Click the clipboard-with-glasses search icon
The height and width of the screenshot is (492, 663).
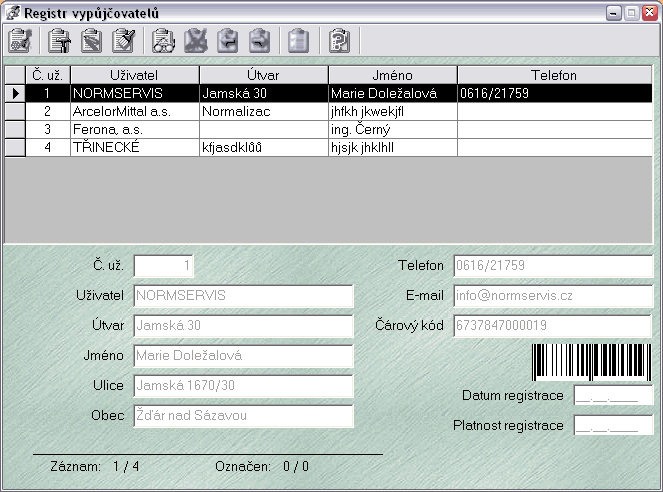[164, 41]
